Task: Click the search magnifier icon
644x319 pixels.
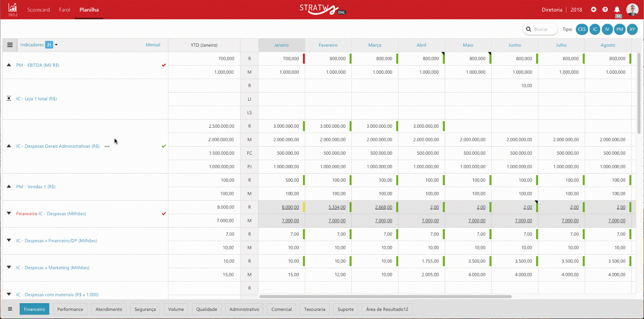Action: click(529, 29)
